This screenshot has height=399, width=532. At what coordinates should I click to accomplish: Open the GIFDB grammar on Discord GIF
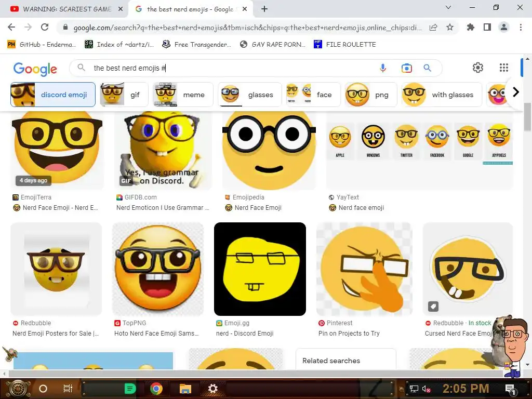pos(163,151)
